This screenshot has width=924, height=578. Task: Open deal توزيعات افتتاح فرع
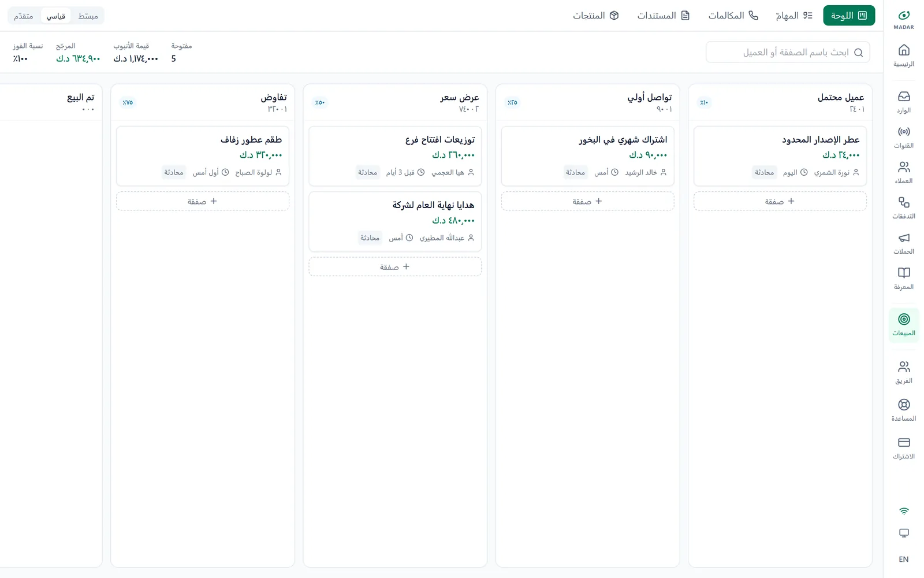pos(395,156)
